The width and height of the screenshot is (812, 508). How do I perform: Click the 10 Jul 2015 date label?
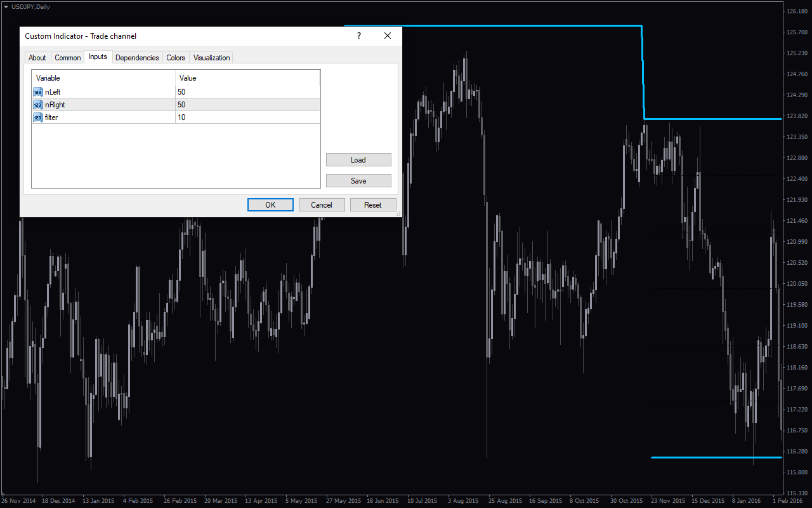click(424, 500)
